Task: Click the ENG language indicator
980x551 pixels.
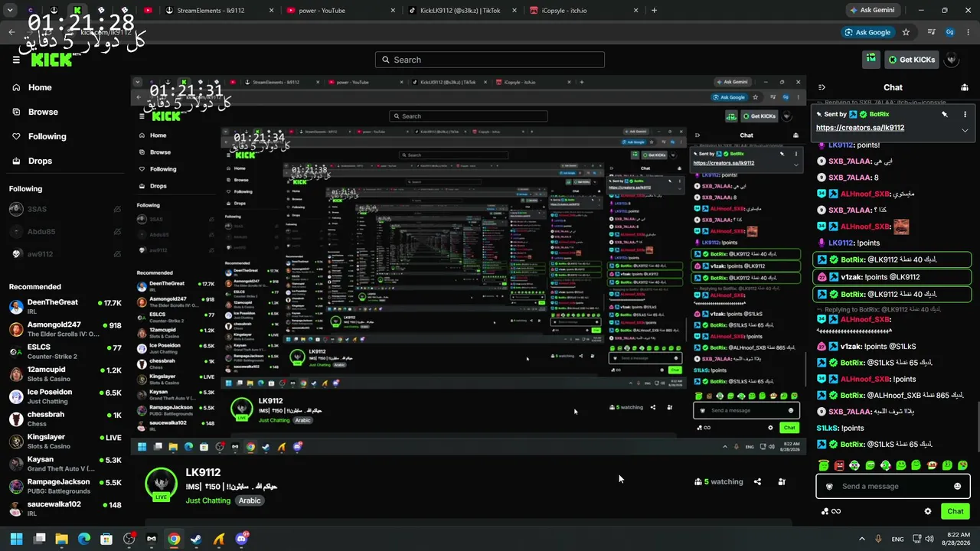Action: point(897,539)
